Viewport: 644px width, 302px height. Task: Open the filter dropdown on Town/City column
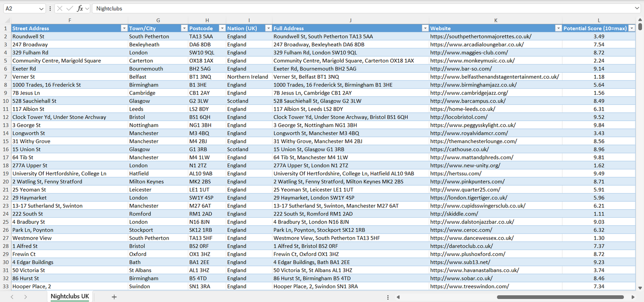tap(184, 28)
